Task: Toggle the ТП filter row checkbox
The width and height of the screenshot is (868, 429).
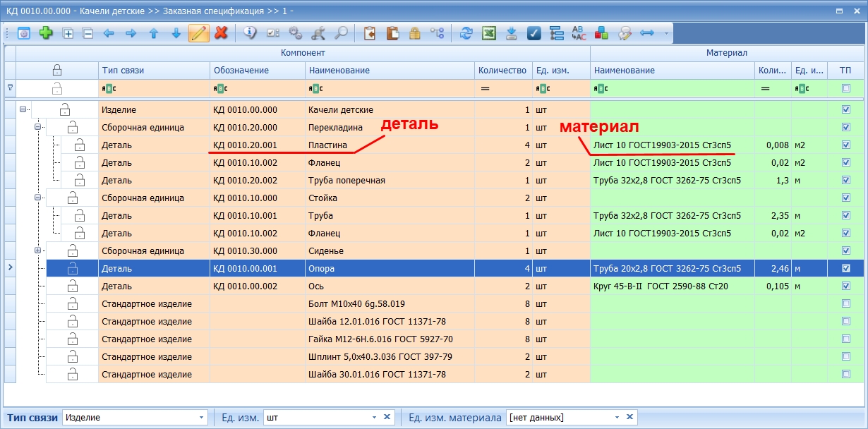Action: click(x=846, y=88)
